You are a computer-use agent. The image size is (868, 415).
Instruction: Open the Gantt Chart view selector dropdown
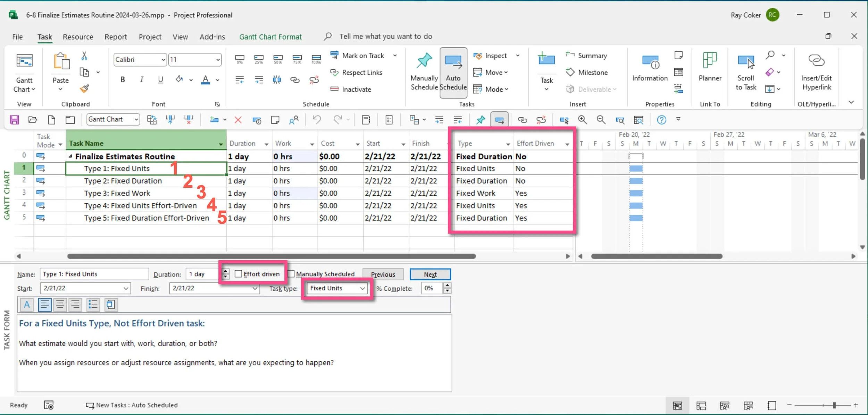pos(136,120)
